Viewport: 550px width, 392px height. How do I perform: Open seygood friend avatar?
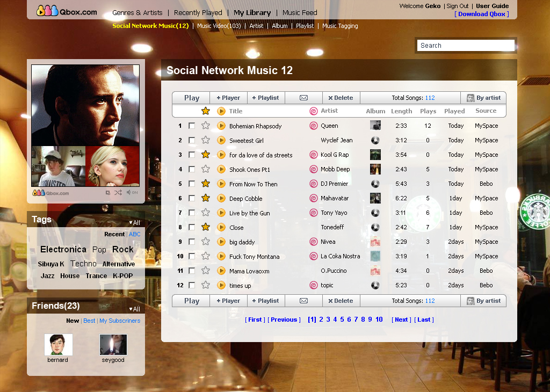113,345
